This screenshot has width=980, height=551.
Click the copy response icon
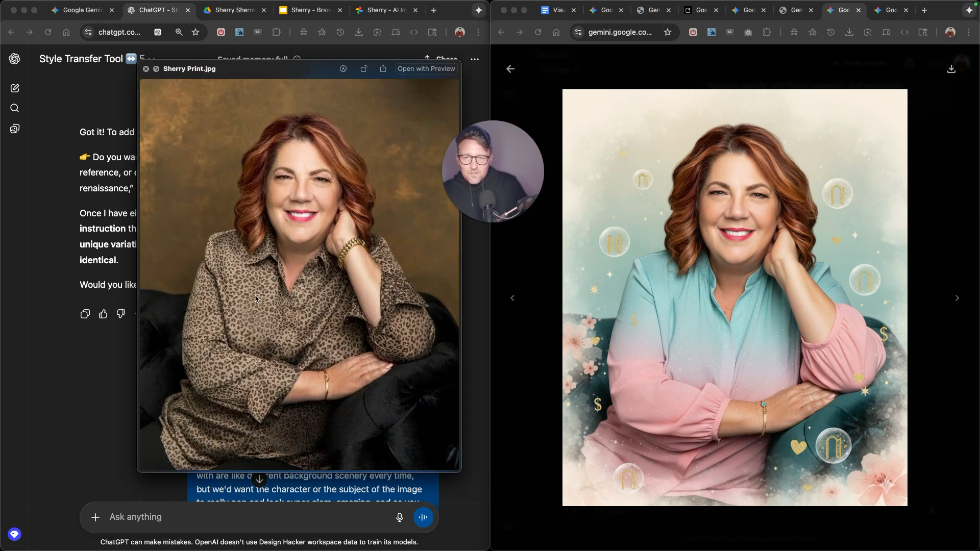[85, 314]
